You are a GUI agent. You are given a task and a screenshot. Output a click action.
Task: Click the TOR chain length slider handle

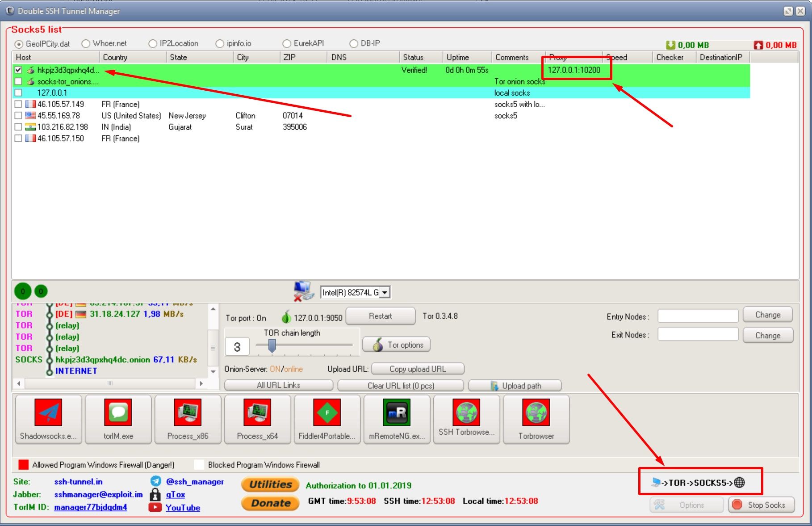272,345
